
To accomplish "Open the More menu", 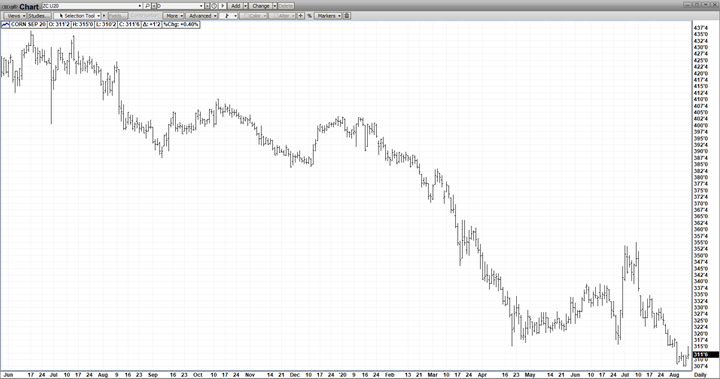I will click(x=174, y=16).
